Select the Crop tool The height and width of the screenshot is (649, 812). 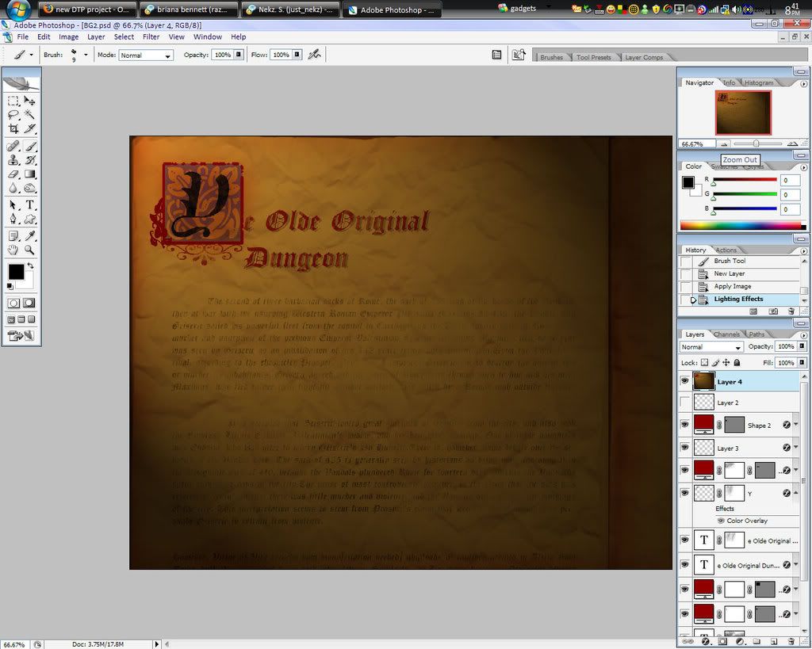13,128
